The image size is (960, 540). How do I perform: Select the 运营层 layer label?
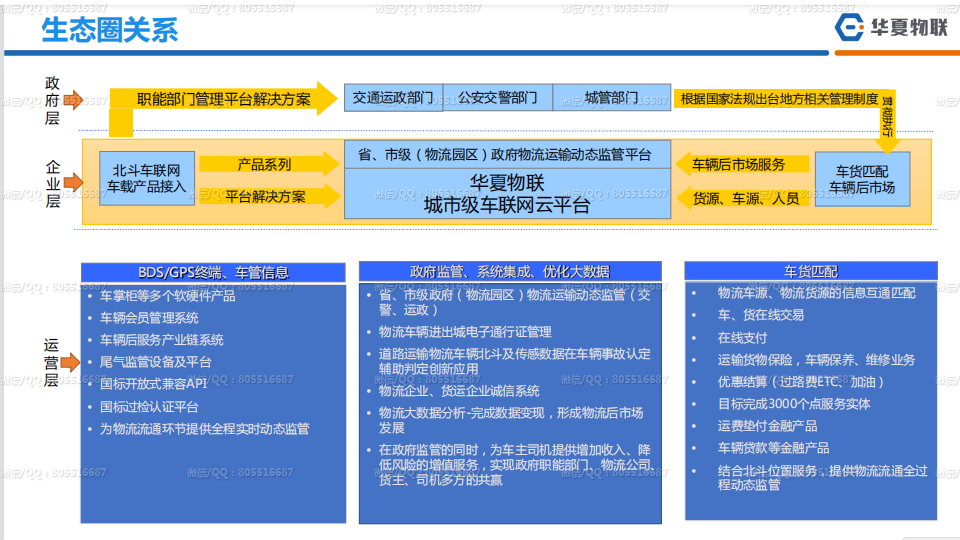51,362
